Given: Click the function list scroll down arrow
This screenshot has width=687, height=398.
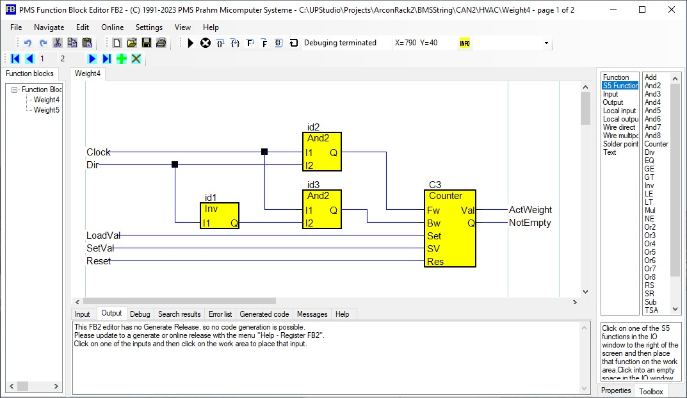Looking at the screenshot, I should click(675, 309).
